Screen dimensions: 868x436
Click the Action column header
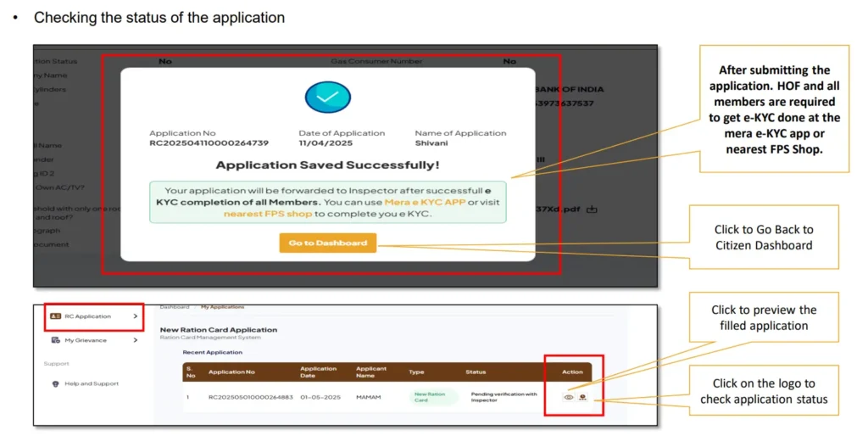tap(572, 372)
